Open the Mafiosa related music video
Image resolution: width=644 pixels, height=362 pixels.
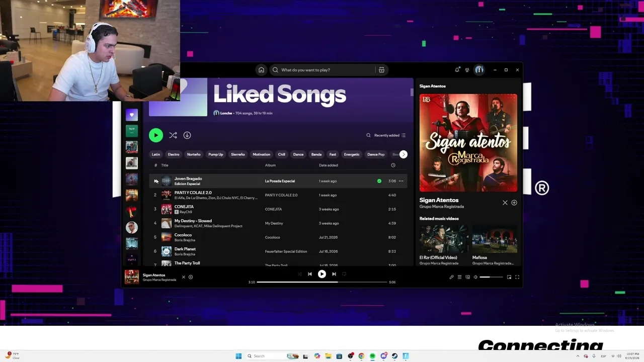tap(495, 239)
